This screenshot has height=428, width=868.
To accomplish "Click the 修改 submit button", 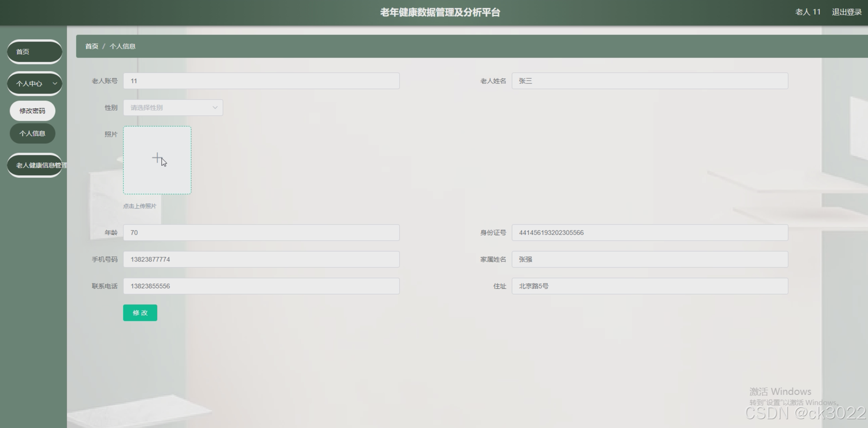I will [140, 313].
